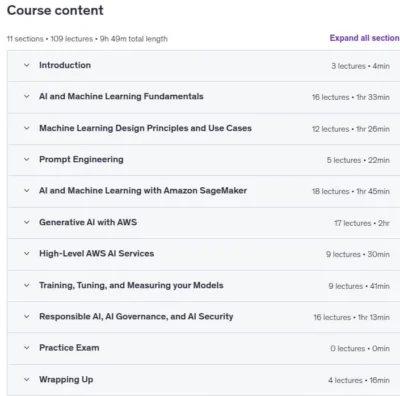Open Practice Exam section title

(69, 348)
